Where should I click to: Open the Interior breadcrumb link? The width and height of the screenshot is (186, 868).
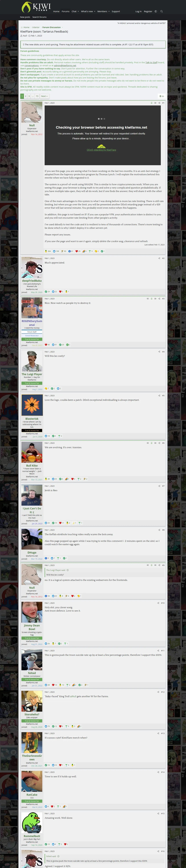36,27
